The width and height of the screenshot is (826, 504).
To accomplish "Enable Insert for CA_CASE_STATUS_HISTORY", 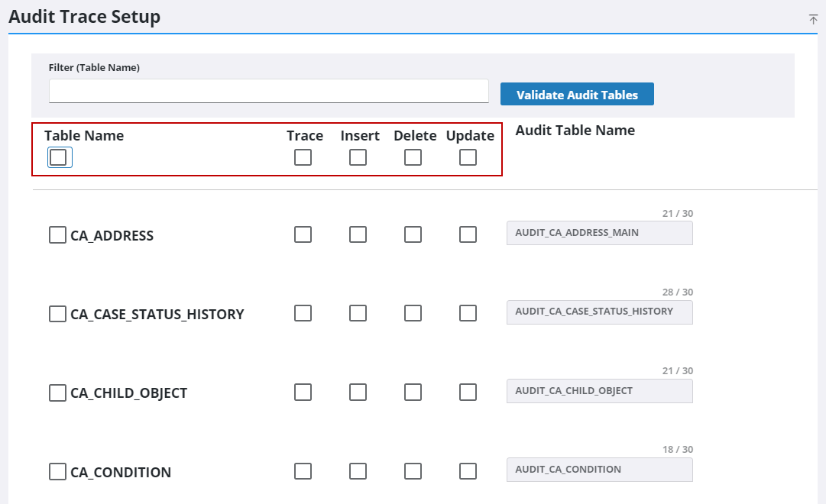I will [x=358, y=313].
